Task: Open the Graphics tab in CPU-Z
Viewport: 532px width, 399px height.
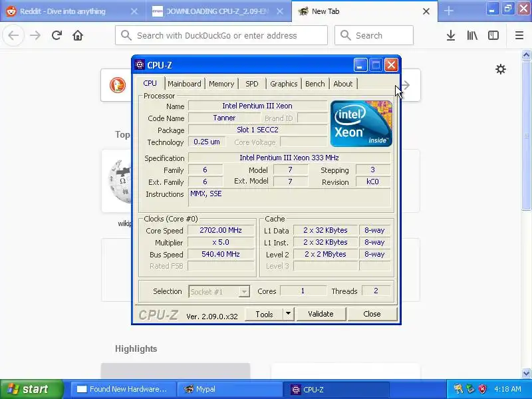Action: [x=284, y=84]
